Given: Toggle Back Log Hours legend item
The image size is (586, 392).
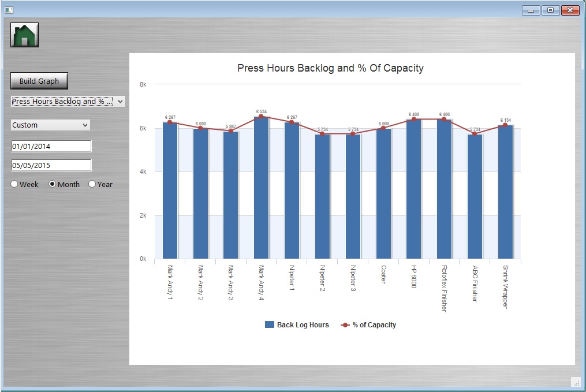Looking at the screenshot, I should [297, 325].
